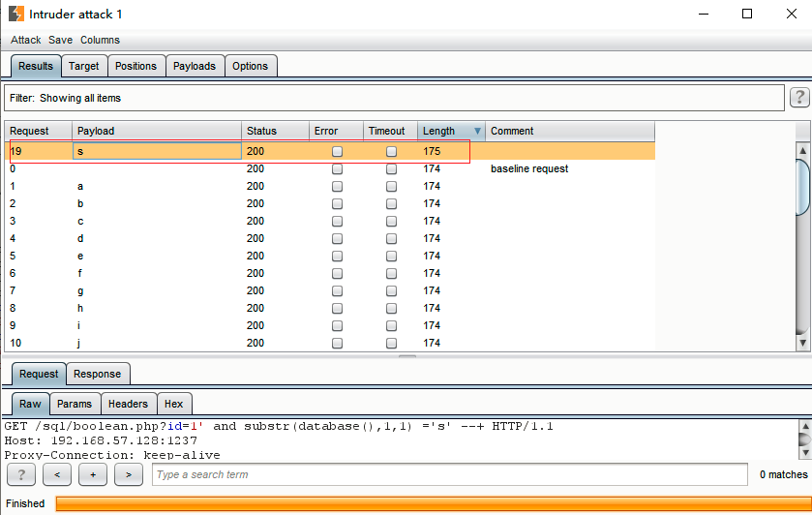The height and width of the screenshot is (515, 812).
Task: Switch to the Payloads tab
Action: 195,67
